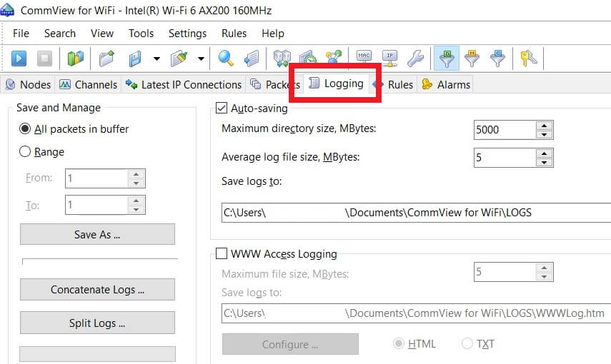611x364 pixels.
Task: Decrease the To value with down arrow
Action: (136, 209)
